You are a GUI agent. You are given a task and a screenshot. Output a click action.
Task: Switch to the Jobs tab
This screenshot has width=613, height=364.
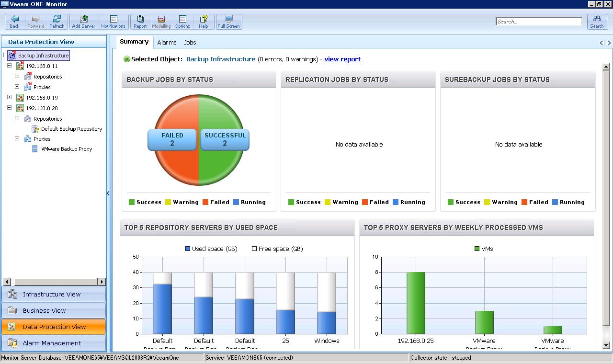tap(190, 43)
